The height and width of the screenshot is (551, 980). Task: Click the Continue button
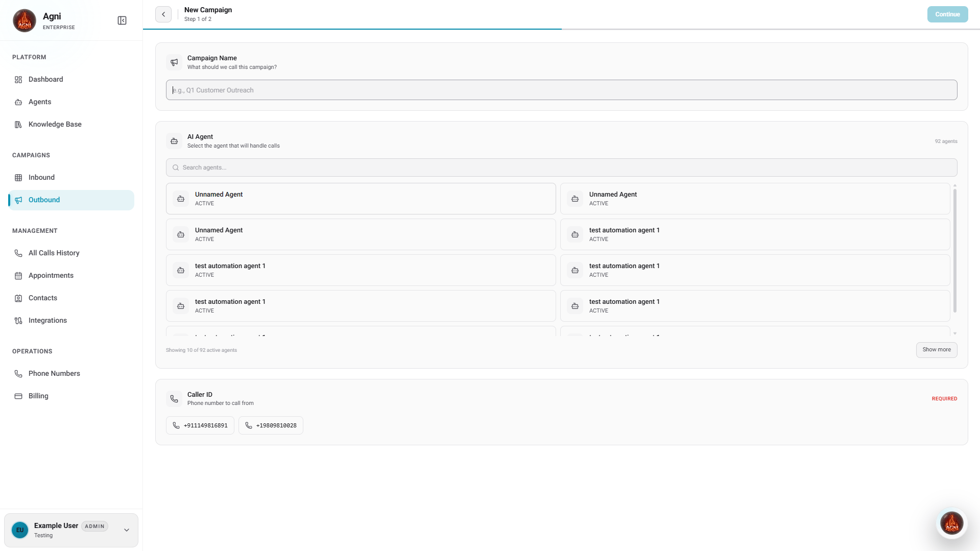[947, 14]
